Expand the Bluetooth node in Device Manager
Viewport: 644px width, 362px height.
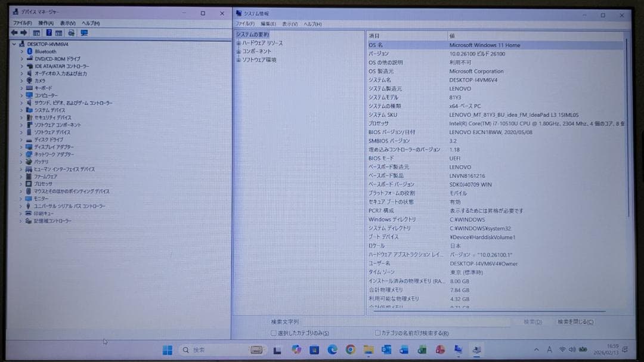click(x=20, y=51)
